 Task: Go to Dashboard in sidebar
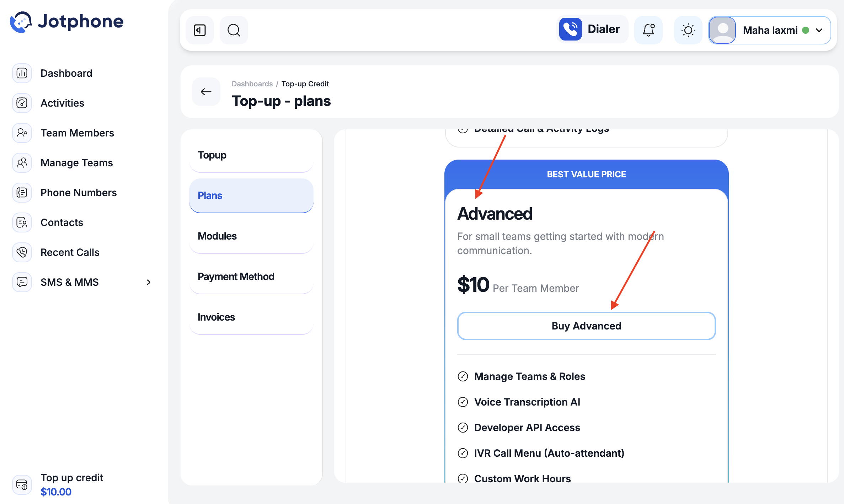click(66, 73)
